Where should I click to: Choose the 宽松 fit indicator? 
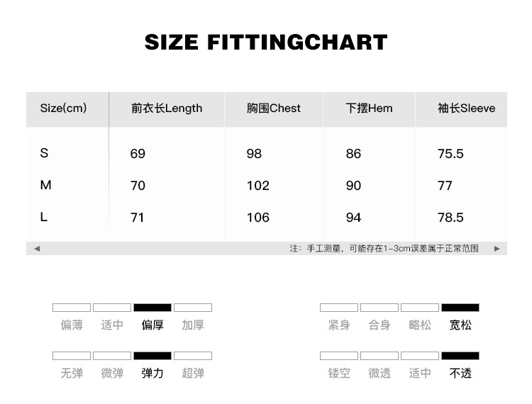tap(460, 308)
